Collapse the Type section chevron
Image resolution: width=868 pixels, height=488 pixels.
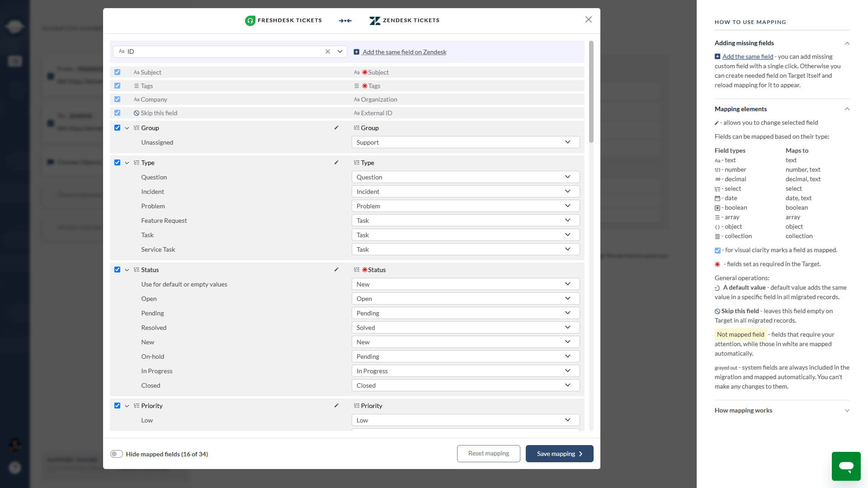(127, 163)
